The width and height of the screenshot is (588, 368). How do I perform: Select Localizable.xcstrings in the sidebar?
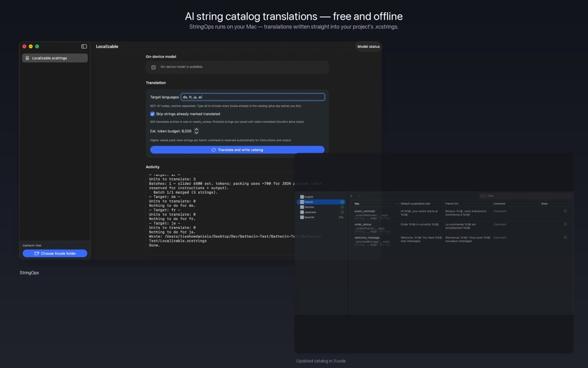point(54,58)
